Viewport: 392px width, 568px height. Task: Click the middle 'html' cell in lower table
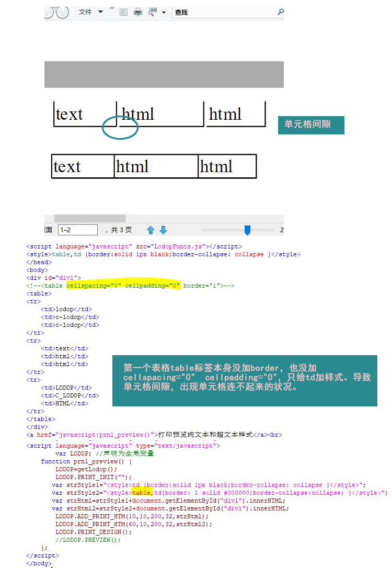click(156, 166)
